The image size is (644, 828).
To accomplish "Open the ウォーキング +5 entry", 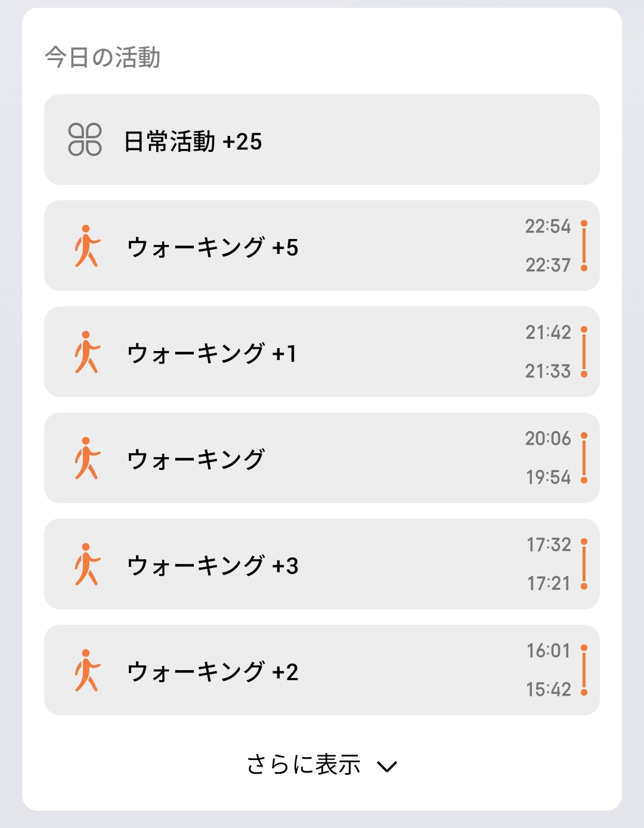I will pos(213,247).
